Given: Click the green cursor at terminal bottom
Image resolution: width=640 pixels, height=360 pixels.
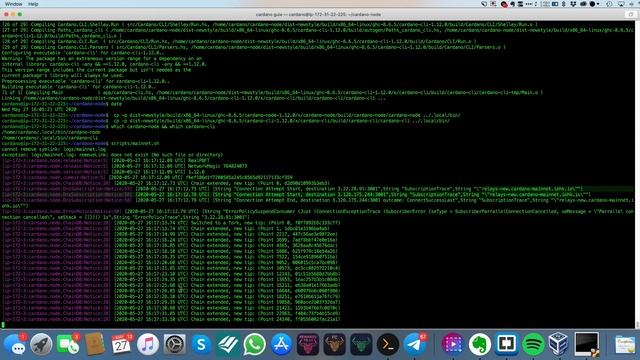Looking at the screenshot, I should pos(3,325).
